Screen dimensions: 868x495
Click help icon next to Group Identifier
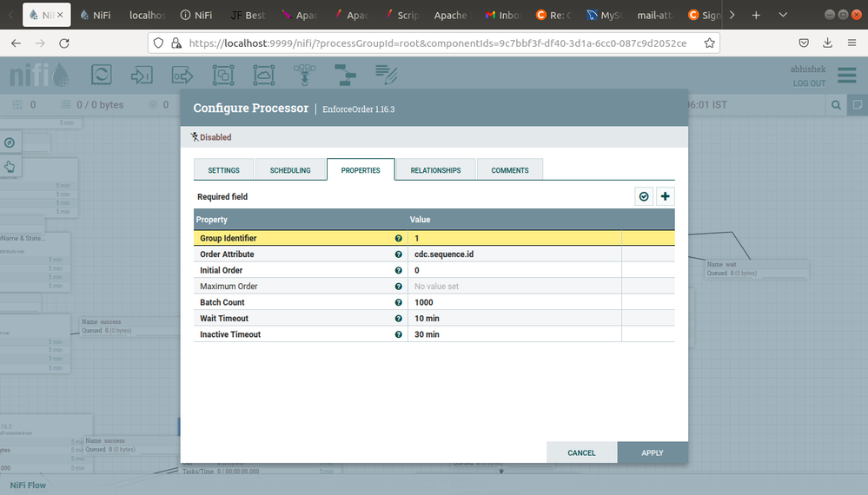click(399, 238)
